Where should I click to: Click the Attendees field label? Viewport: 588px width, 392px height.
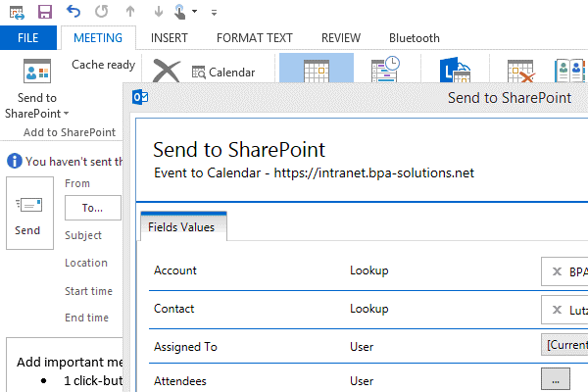(180, 381)
